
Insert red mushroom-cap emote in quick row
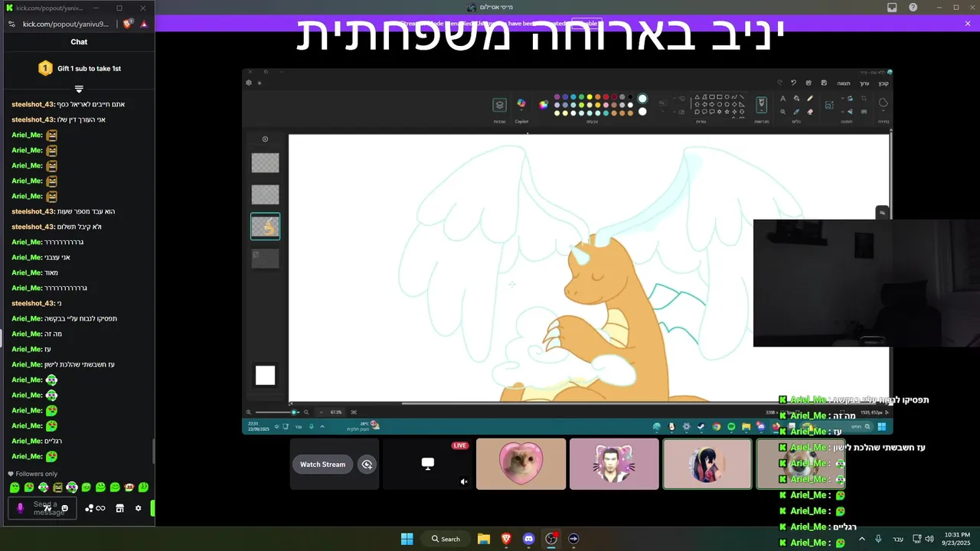129,487
